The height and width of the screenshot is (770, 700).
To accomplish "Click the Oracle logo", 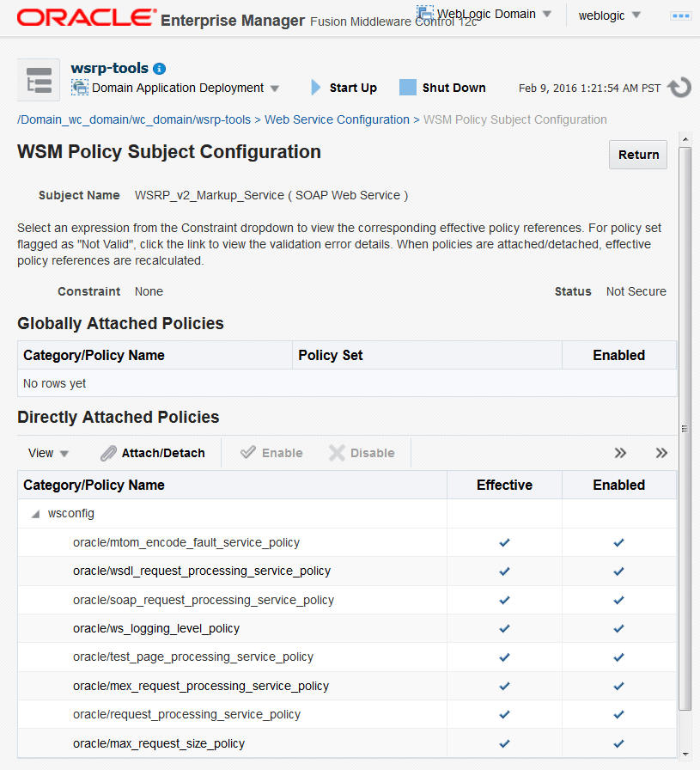I will [x=84, y=15].
